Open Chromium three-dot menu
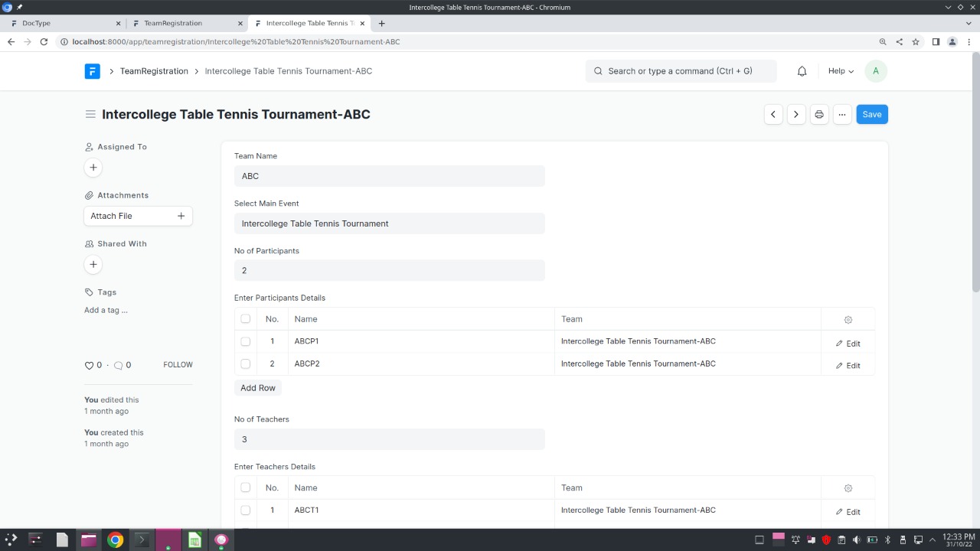 pos(969,42)
